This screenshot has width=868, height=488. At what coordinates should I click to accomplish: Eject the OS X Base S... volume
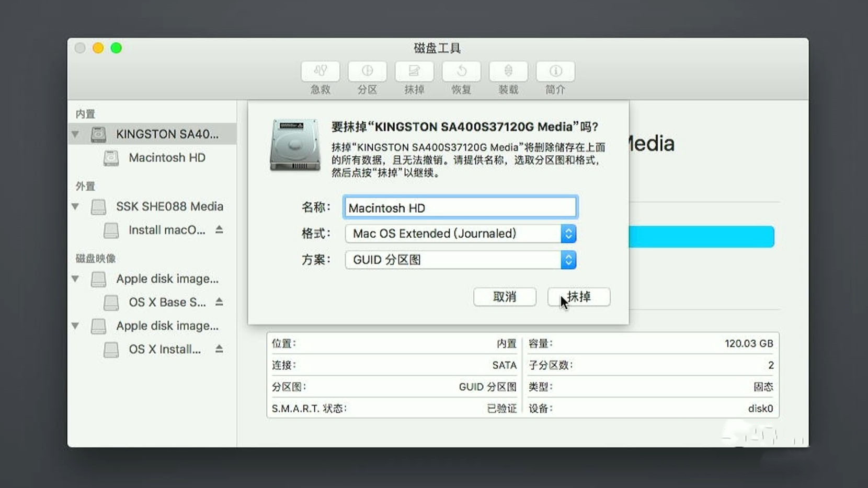[219, 302]
